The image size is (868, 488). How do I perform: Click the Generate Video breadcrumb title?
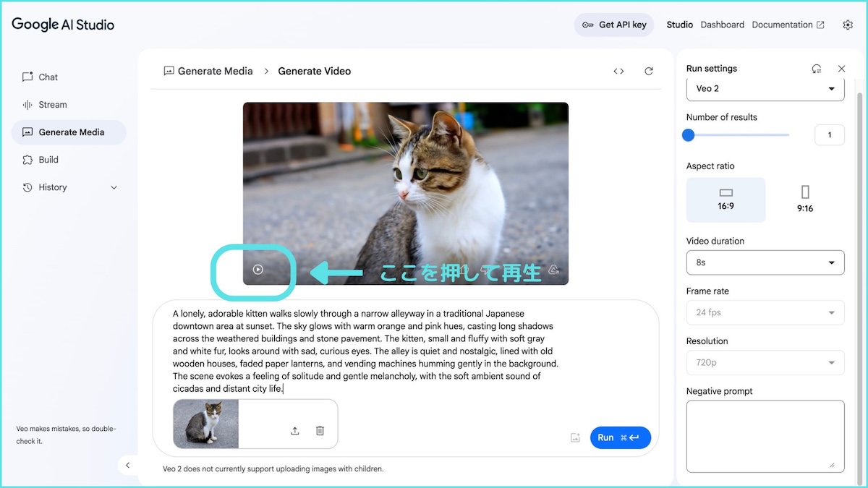click(x=315, y=71)
